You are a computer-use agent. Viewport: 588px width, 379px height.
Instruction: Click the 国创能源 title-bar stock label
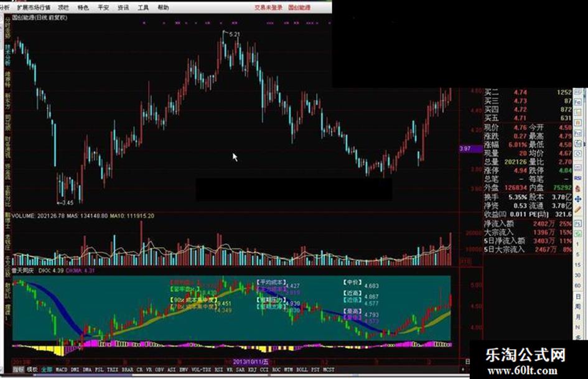click(299, 7)
